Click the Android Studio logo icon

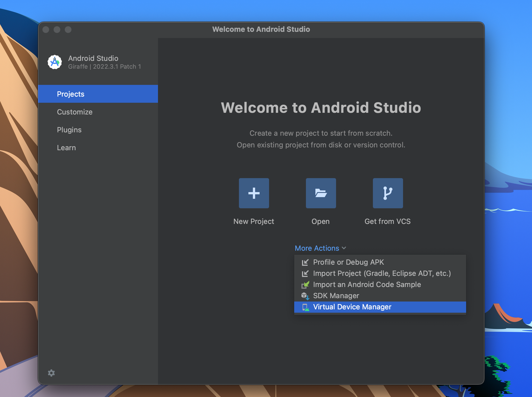[55, 62]
